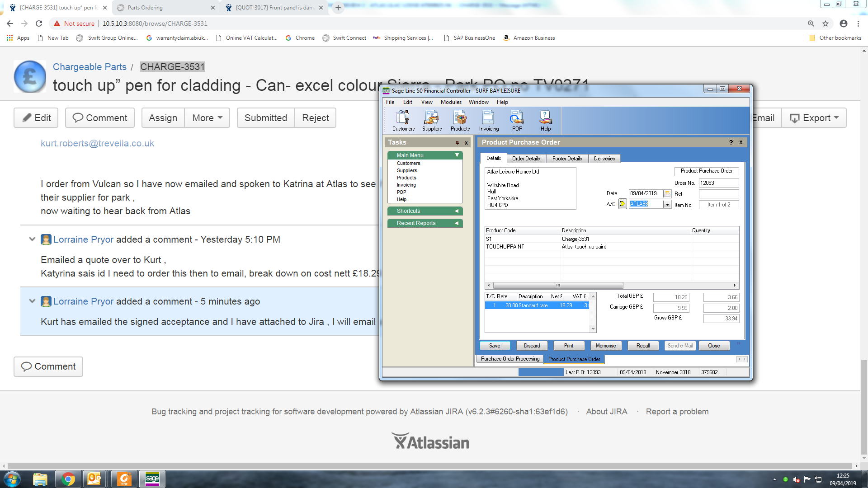Click the Order No. input field
This screenshot has height=488, width=868.
click(718, 183)
